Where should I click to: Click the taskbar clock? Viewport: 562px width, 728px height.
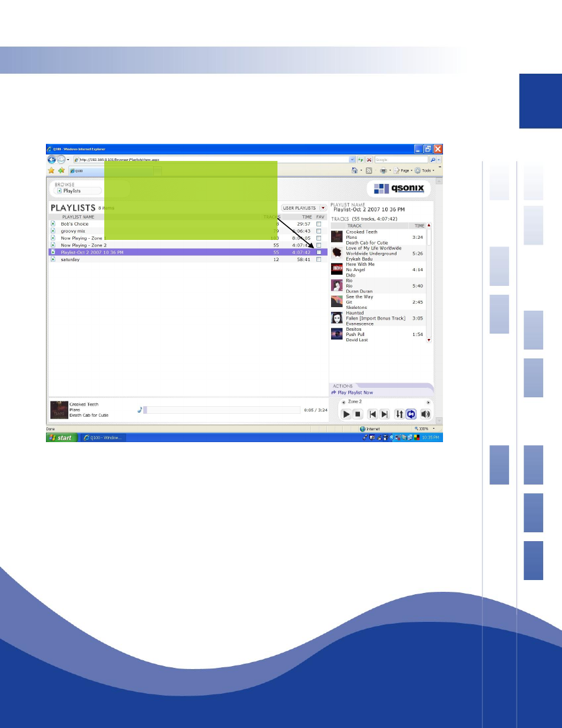tap(431, 437)
